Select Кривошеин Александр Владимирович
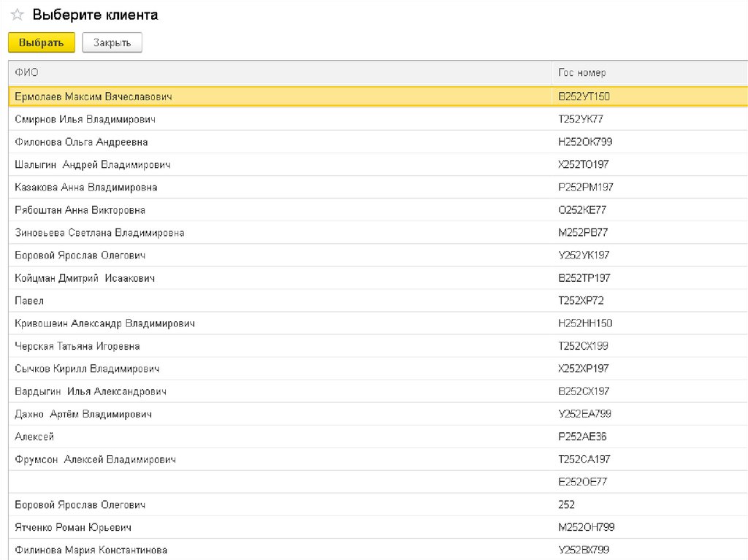 point(104,323)
